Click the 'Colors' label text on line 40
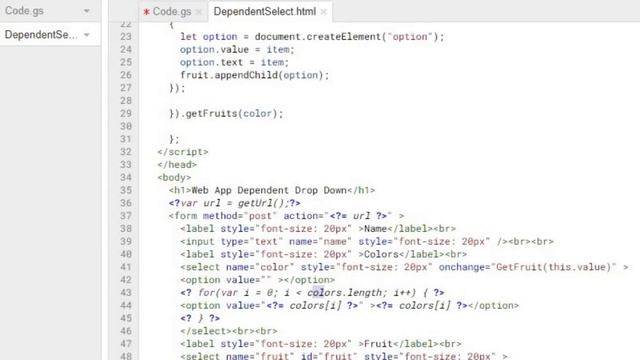Viewport: 640px width, 360px height. 381,254
